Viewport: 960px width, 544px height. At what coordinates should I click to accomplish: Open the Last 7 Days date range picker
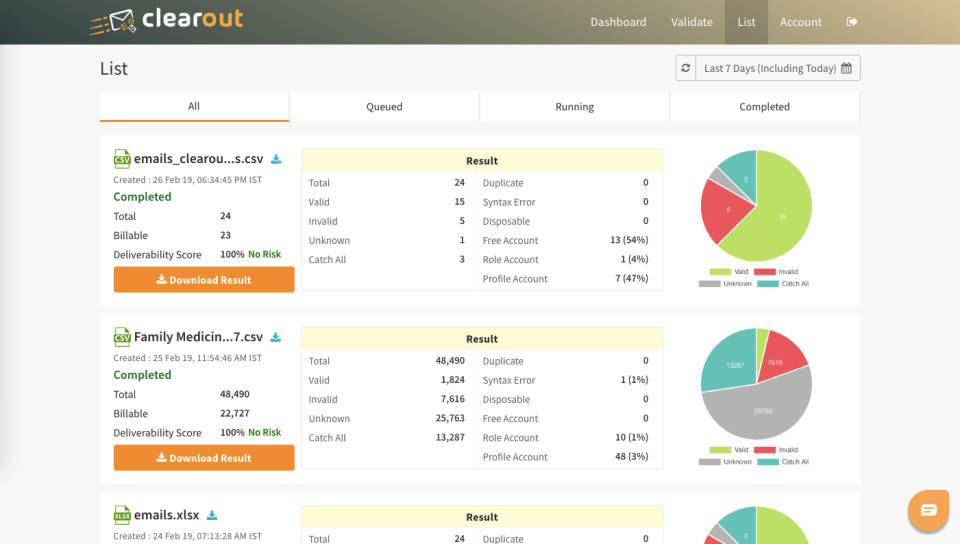tap(777, 68)
